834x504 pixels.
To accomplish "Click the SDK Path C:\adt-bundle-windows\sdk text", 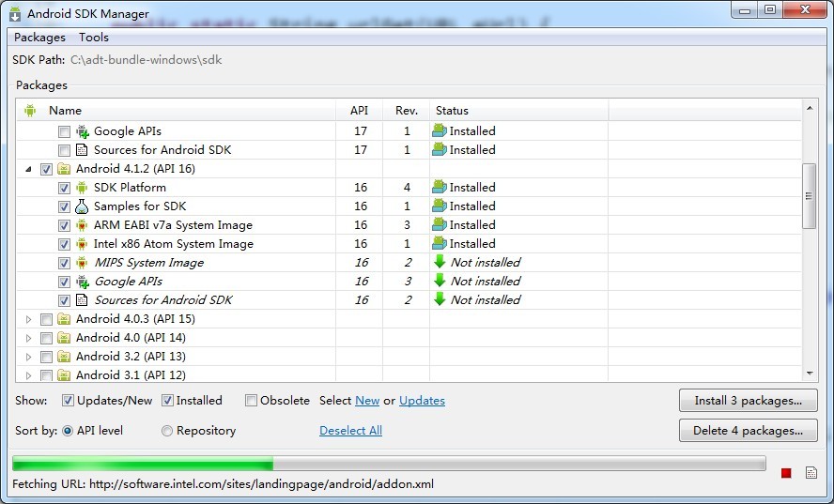I will 147,60.
